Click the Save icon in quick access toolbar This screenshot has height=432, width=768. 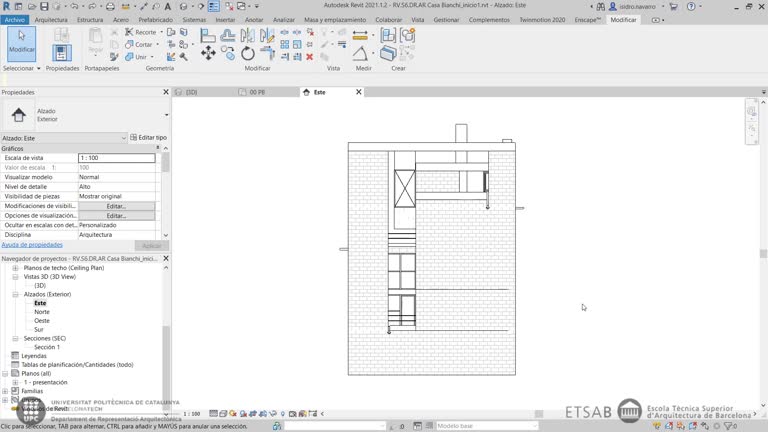coord(44,6)
